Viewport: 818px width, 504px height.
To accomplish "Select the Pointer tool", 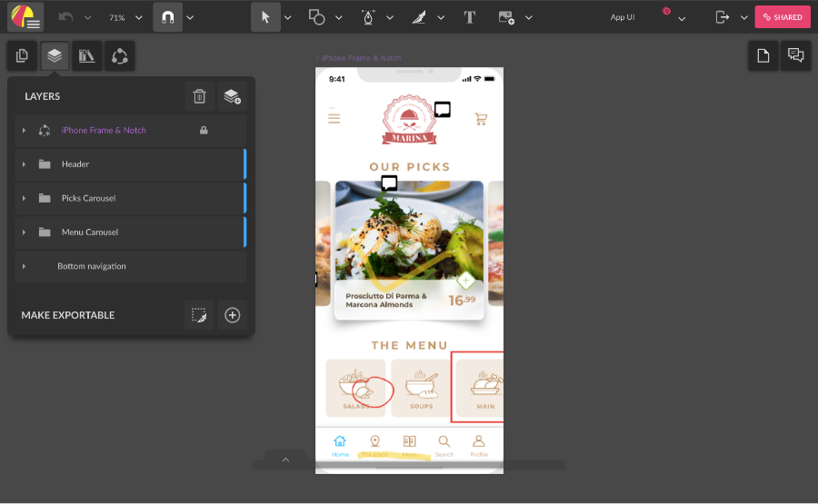I will [x=265, y=17].
